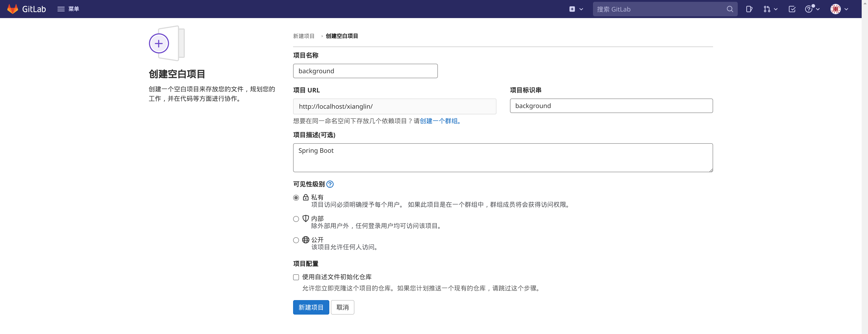868x334 pixels.
Task: Select the 私有 private radio button
Action: coord(296,198)
